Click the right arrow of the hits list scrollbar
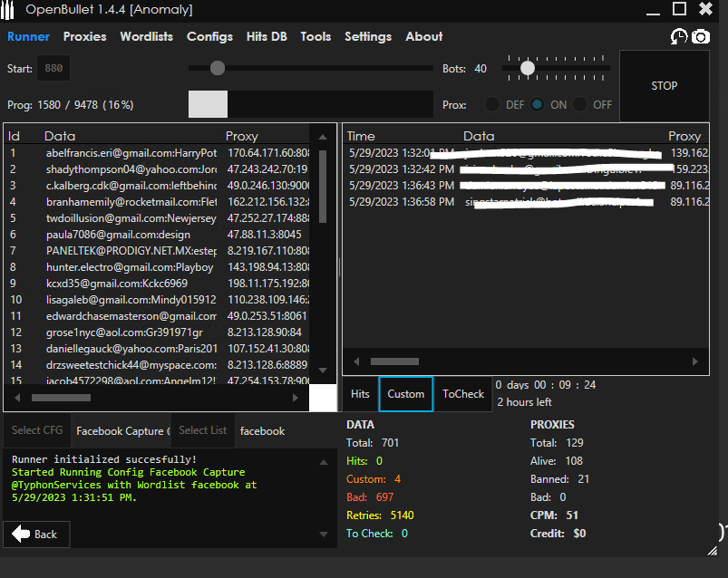The image size is (728, 578). 696,361
